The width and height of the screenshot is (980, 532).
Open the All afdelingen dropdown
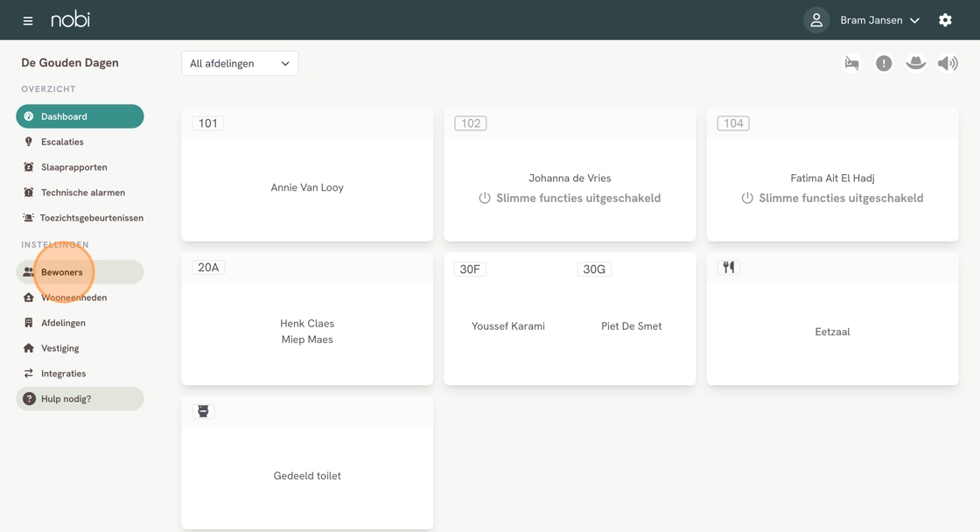point(240,63)
